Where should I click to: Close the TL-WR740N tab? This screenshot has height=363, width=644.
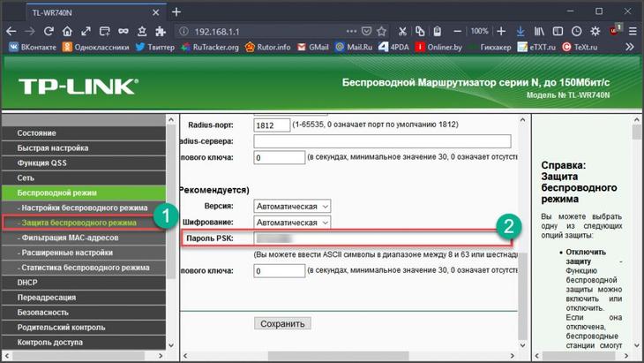(155, 12)
